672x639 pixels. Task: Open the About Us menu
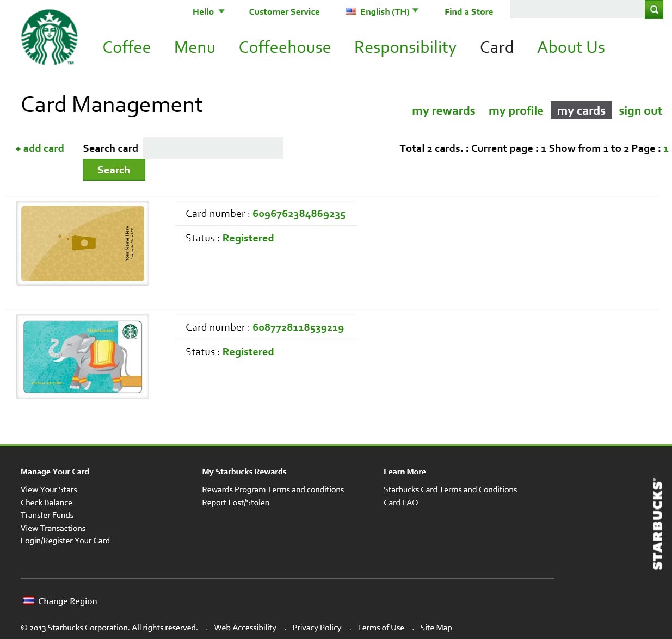point(571,47)
